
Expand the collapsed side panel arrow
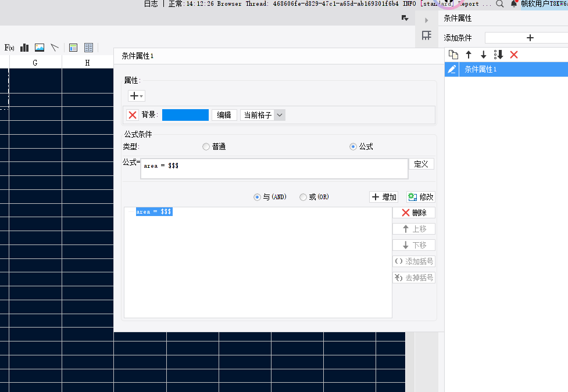(x=426, y=20)
